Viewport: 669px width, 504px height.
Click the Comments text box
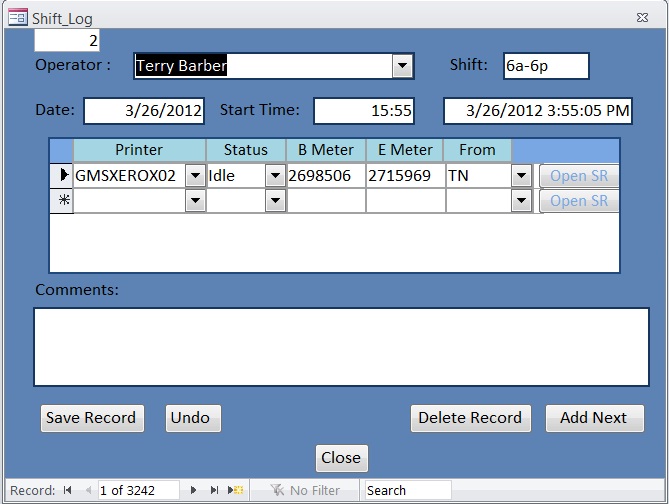coord(341,347)
